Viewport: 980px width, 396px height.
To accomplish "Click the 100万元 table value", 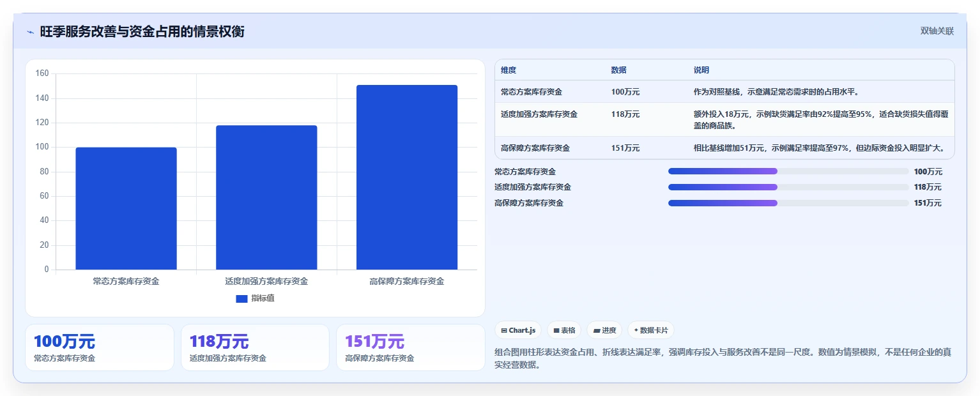I will [x=625, y=92].
